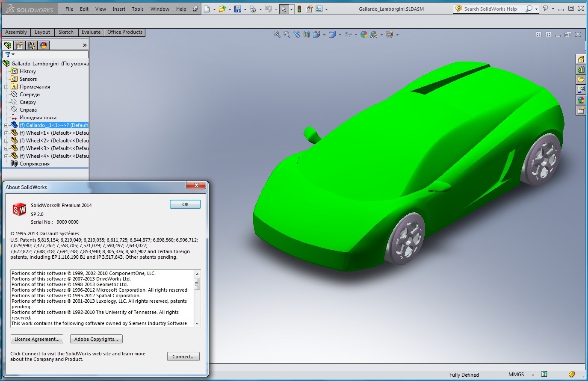Click the Select arrow cursor tool

pyautogui.click(x=284, y=9)
